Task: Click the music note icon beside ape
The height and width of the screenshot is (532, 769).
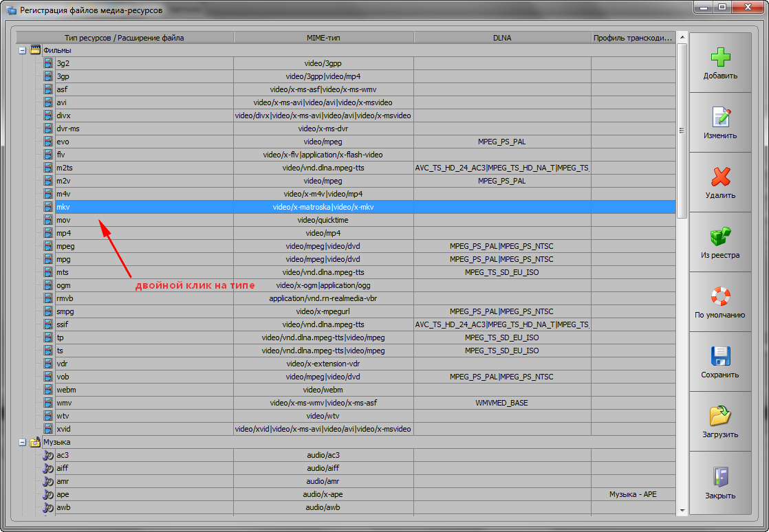Action: tap(48, 494)
